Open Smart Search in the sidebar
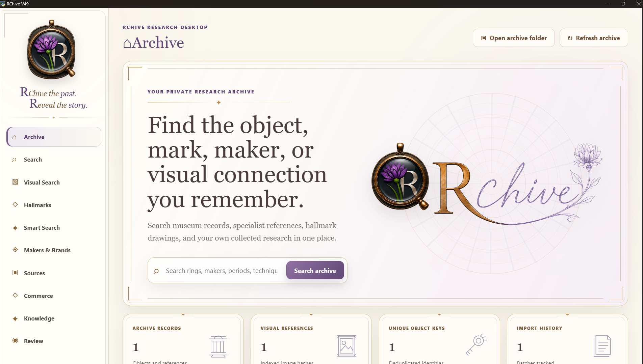The image size is (643, 364). tap(54, 228)
